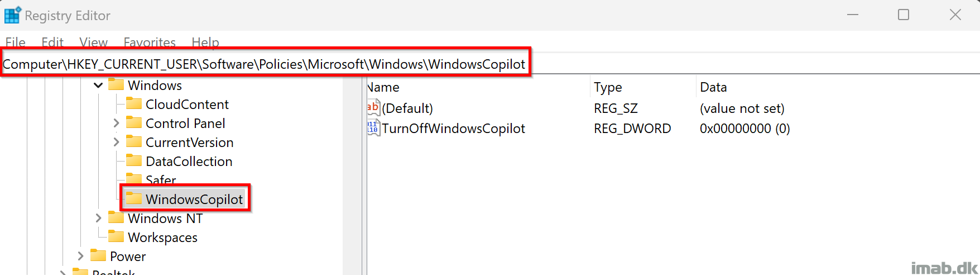The height and width of the screenshot is (275, 980).
Task: Click the Power folder icon
Action: click(x=98, y=256)
